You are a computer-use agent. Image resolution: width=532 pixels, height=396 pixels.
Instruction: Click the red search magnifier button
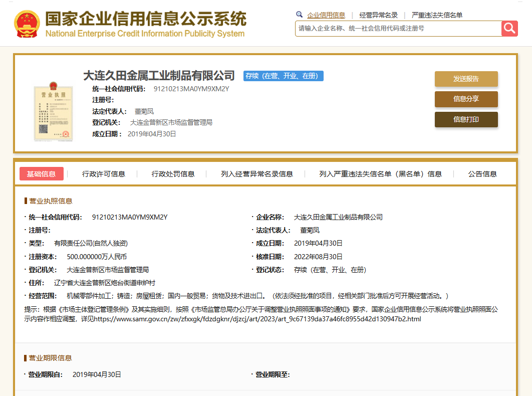click(x=509, y=29)
